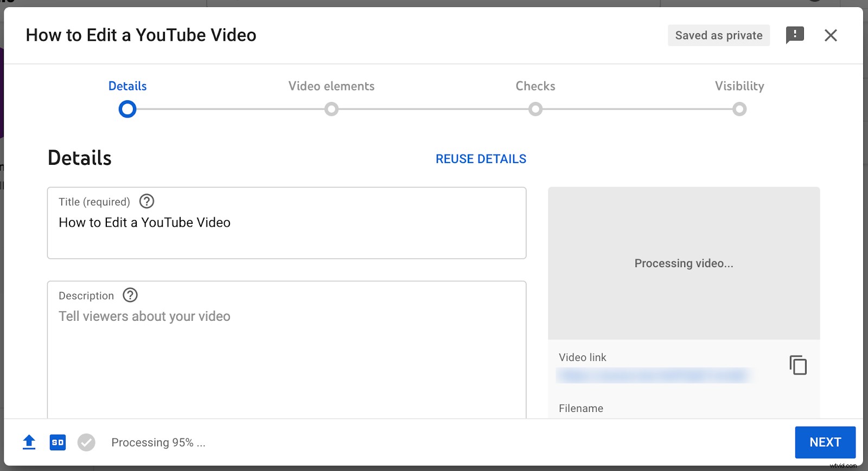
Task: Switch to the Video elements step
Action: [x=331, y=86]
